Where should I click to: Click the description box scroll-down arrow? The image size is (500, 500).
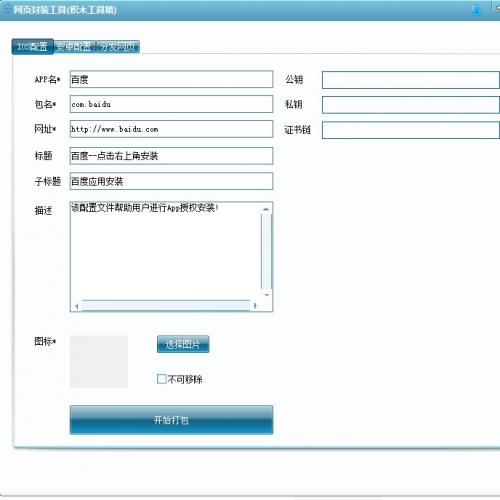(266, 295)
